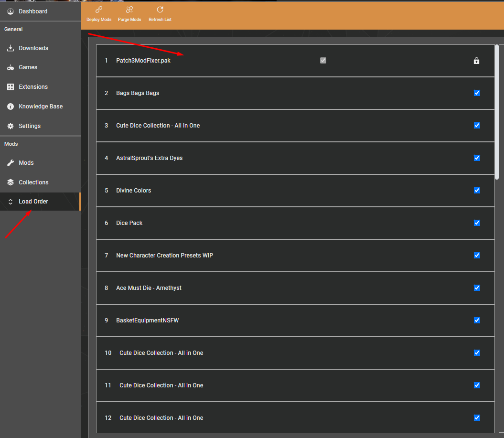Click the lock icon on Patch3ModFixer.pak row
The width and height of the screenshot is (504, 438).
point(476,60)
